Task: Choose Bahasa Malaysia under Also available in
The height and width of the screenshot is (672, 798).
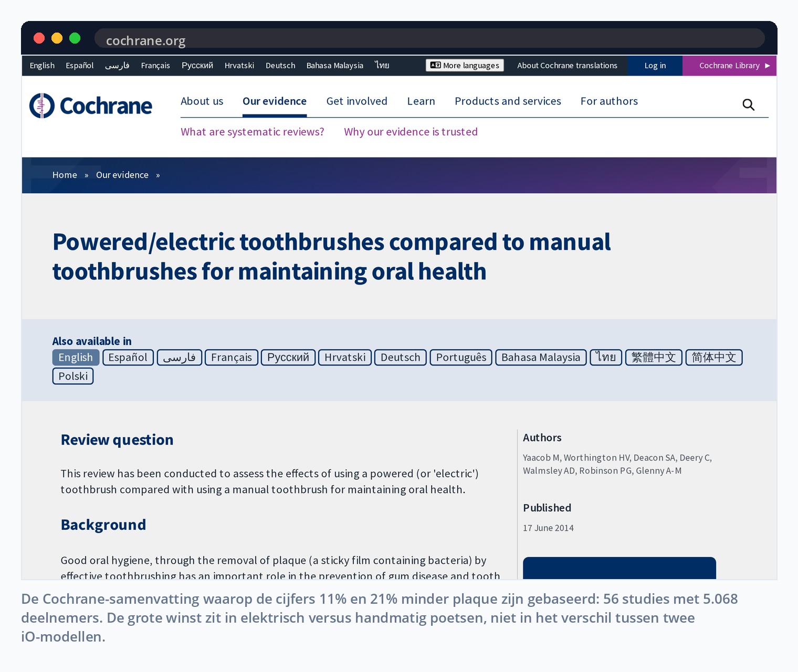Action: point(541,358)
